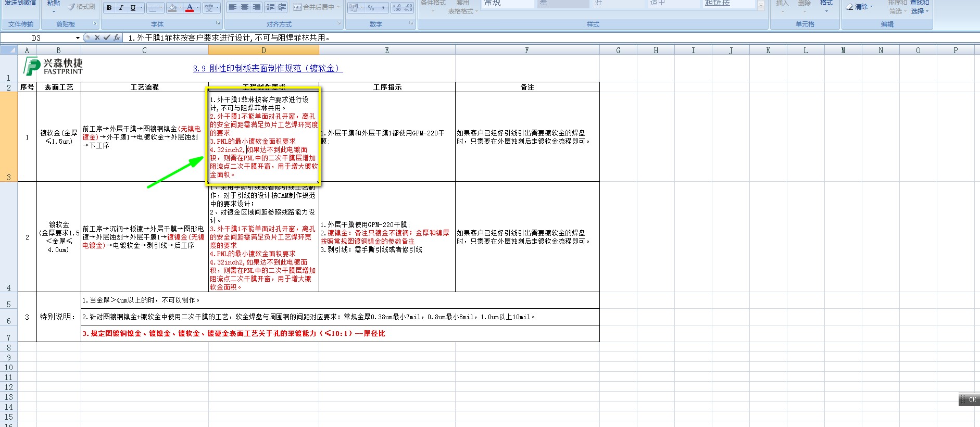Open fill color dropdown arrow
The height and width of the screenshot is (427, 980).
pos(180,8)
